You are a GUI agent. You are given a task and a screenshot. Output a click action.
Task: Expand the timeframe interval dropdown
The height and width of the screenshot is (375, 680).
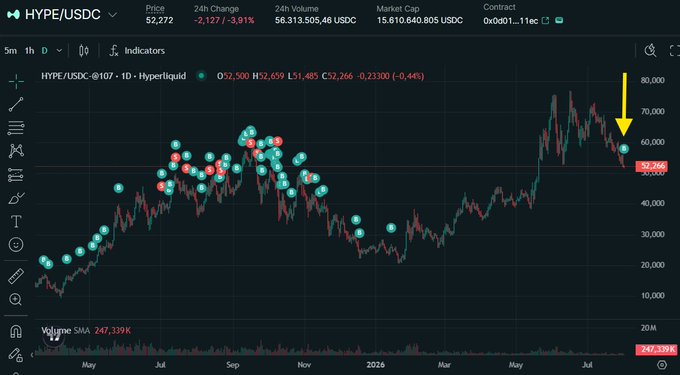pos(59,51)
